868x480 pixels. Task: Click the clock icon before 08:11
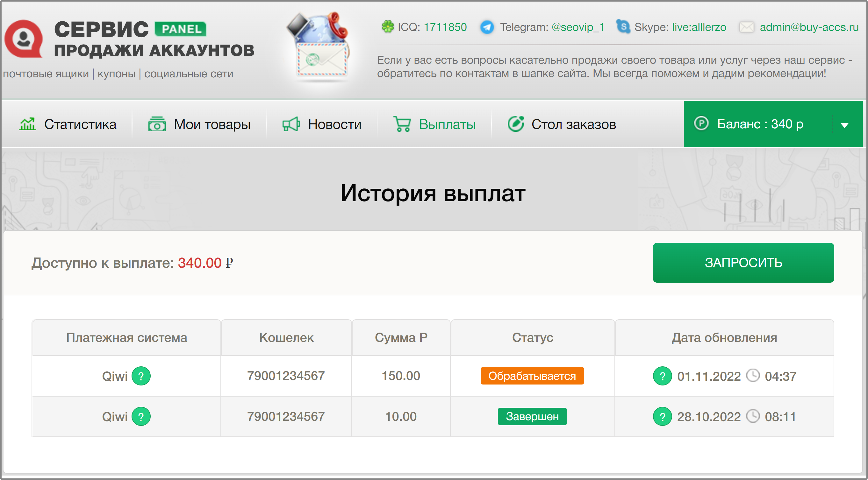pos(752,416)
